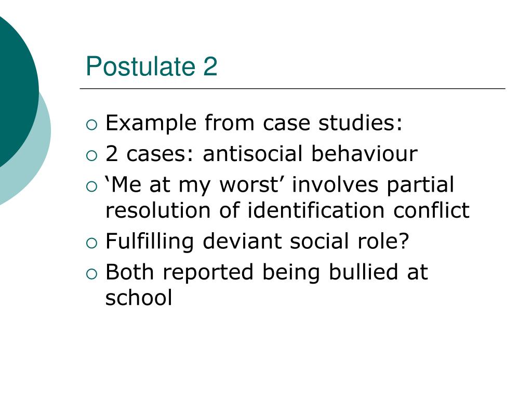The height and width of the screenshot is (399, 532).
Task: Click the line 'resolution of identification conflict'
Action: [x=287, y=210]
